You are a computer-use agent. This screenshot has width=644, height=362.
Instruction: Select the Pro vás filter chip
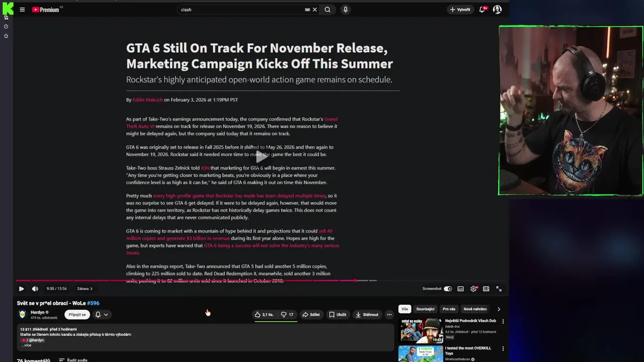coord(449,309)
